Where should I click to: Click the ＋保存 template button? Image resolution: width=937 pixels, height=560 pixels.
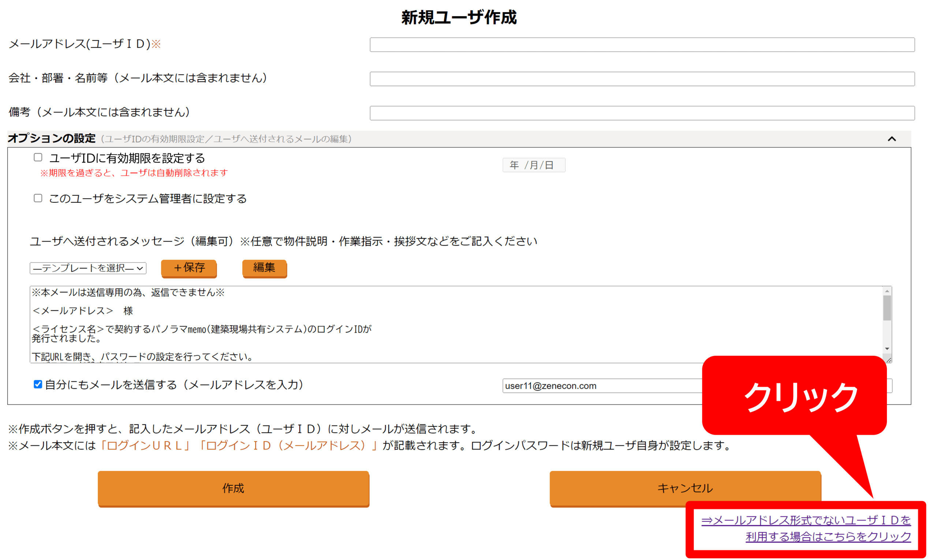pos(189,268)
